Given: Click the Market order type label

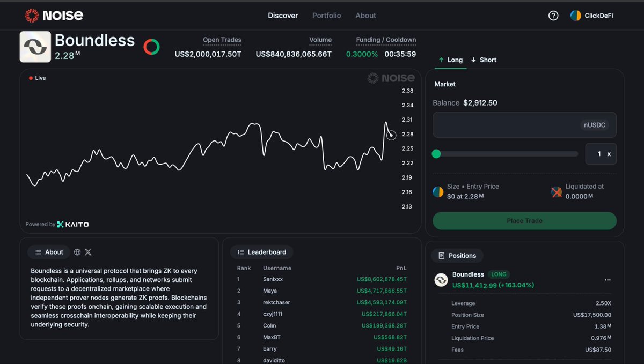Looking at the screenshot, I should [445, 84].
